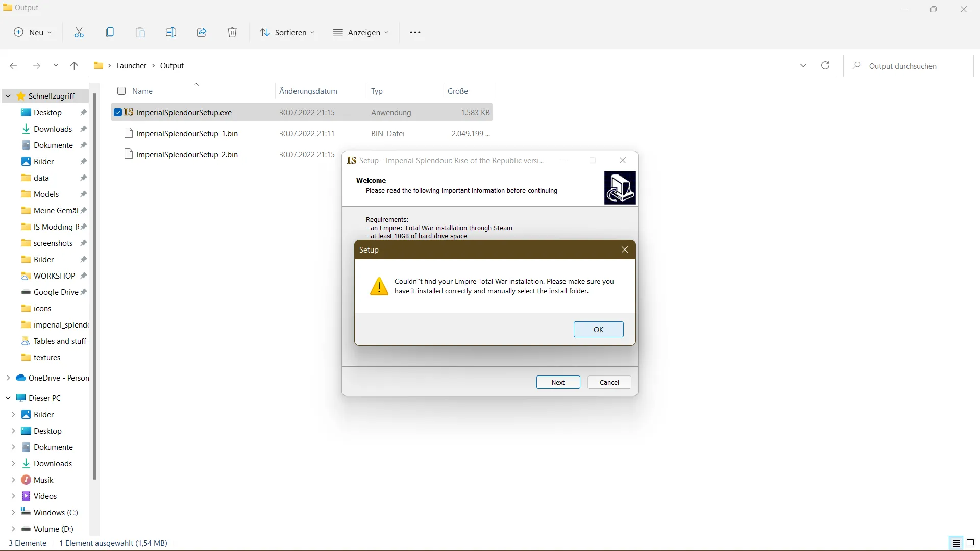Open the Anzeigen view menu
The image size is (980, 551).
tap(360, 32)
